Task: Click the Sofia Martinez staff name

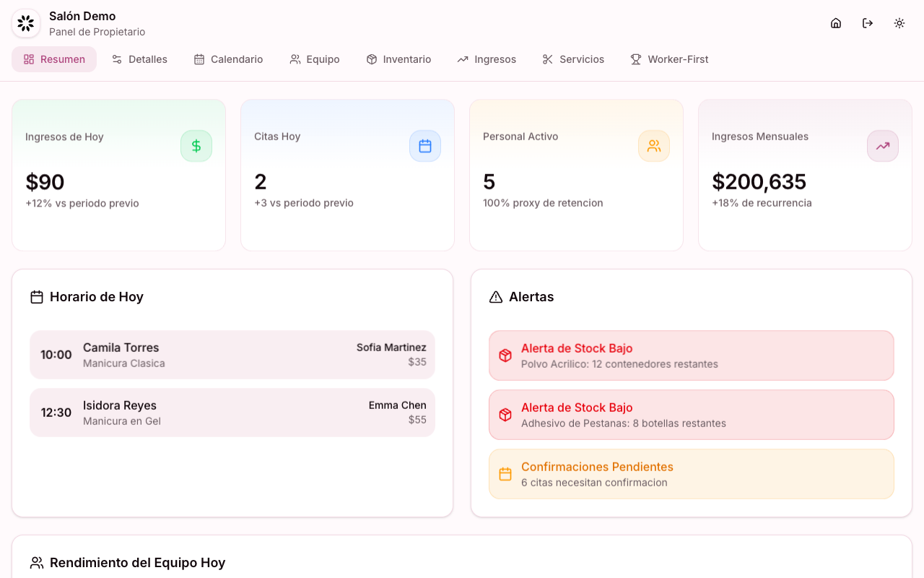Action: [391, 348]
